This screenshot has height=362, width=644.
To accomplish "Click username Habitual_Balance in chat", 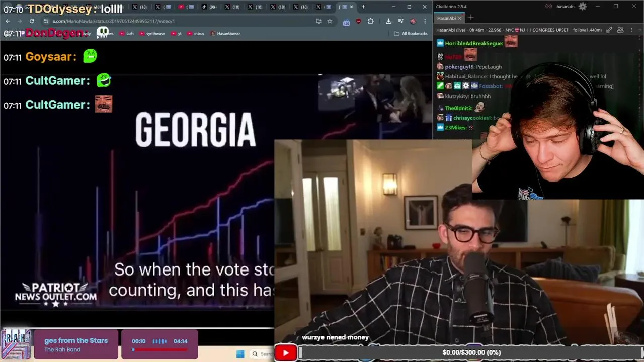I will click(466, 76).
